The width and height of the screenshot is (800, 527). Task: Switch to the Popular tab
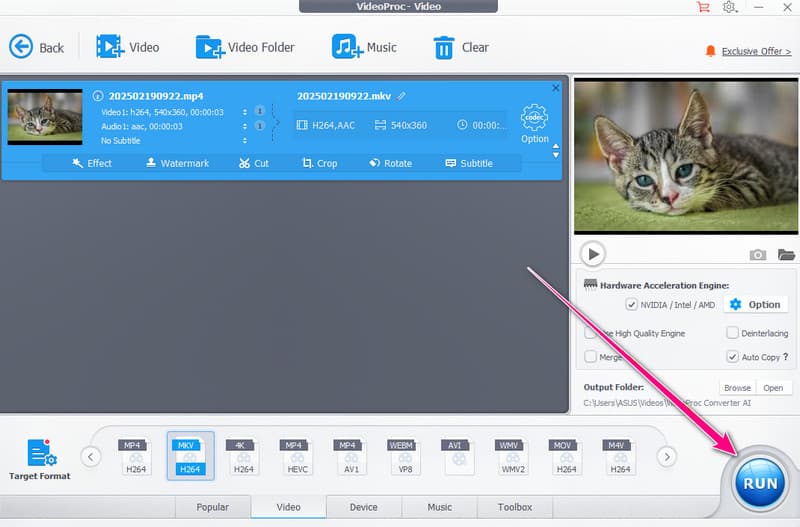213,507
